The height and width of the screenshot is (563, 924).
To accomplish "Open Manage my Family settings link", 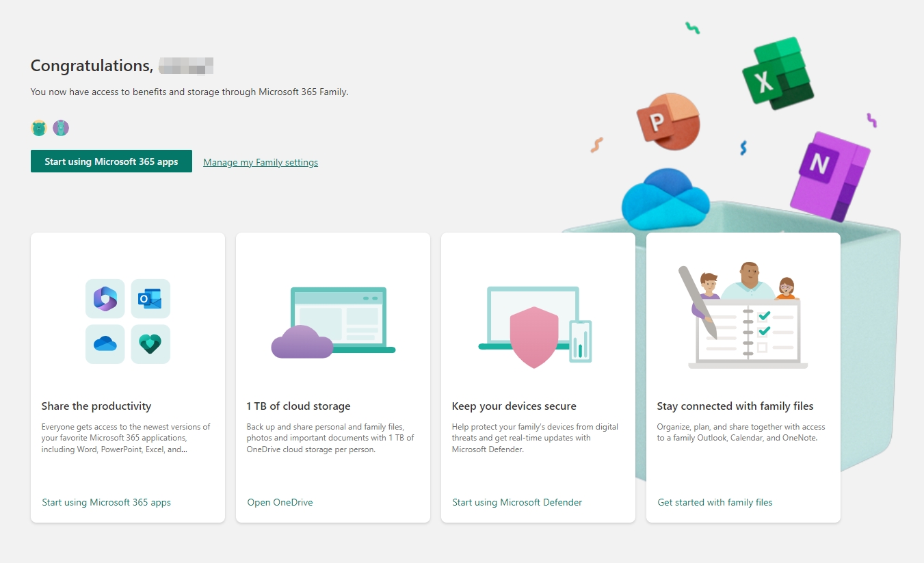I will 261,162.
